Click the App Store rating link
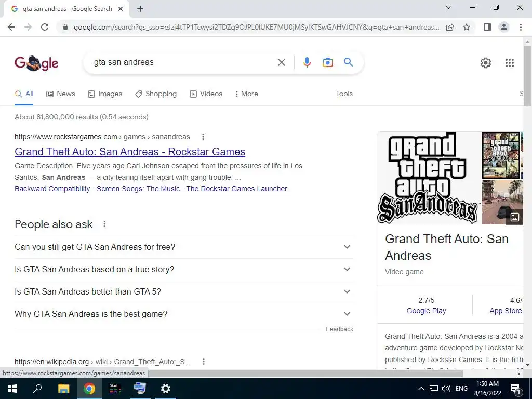 point(506,311)
